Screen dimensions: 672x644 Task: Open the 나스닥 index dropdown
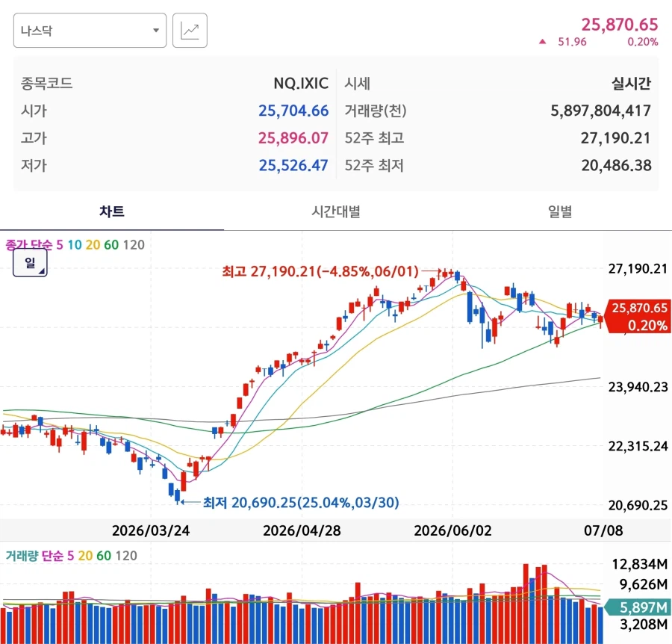[x=90, y=31]
